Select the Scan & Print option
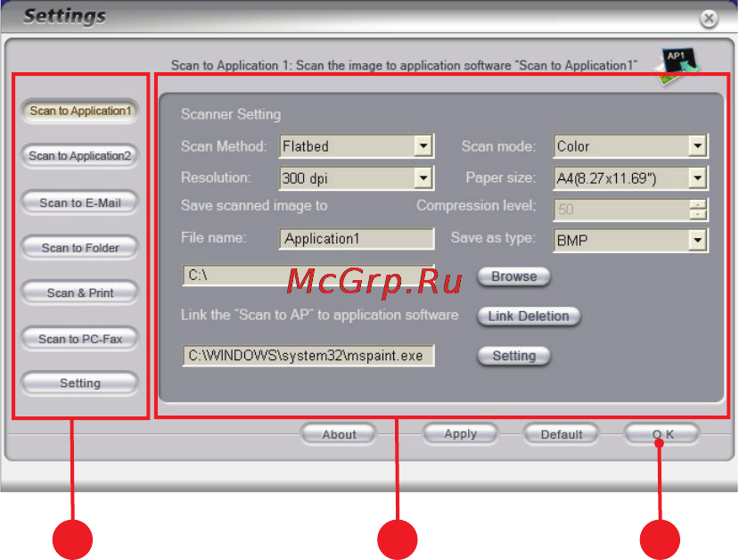Viewport: 739px width, 560px height. pos(79,292)
